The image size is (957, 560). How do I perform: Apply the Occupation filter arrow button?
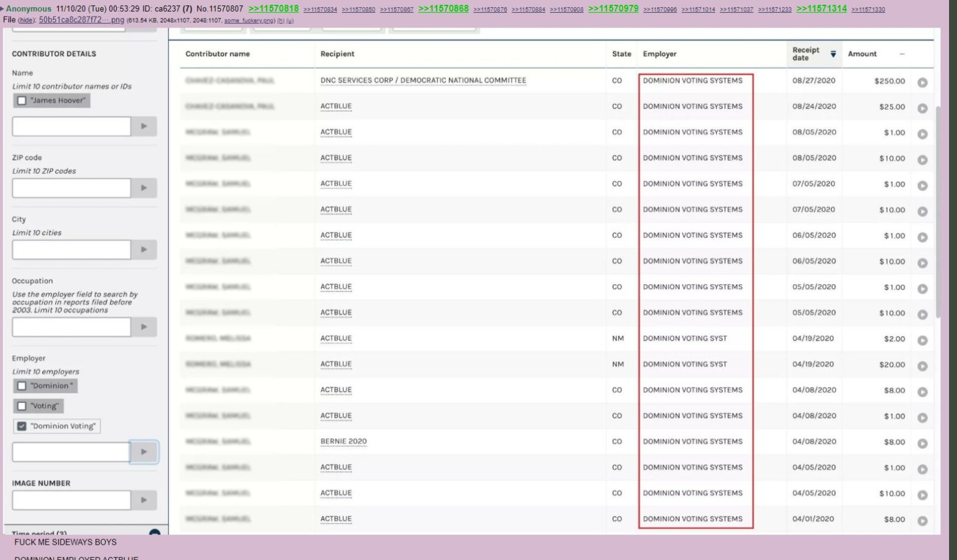tap(144, 327)
